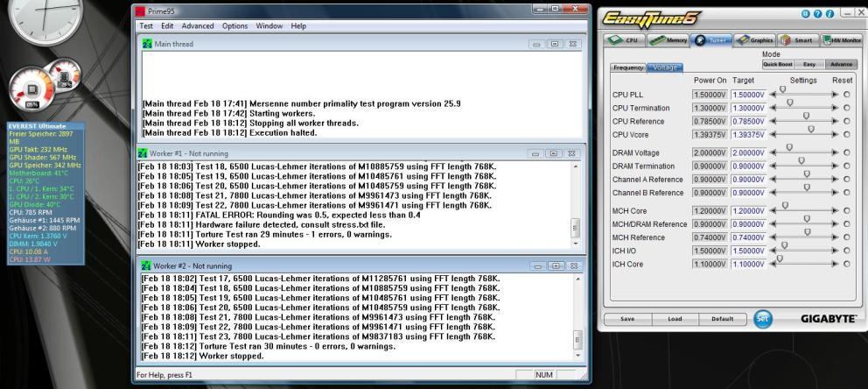Viewport: 868px width, 389px height.
Task: Choose Advance mode
Action: [x=841, y=64]
